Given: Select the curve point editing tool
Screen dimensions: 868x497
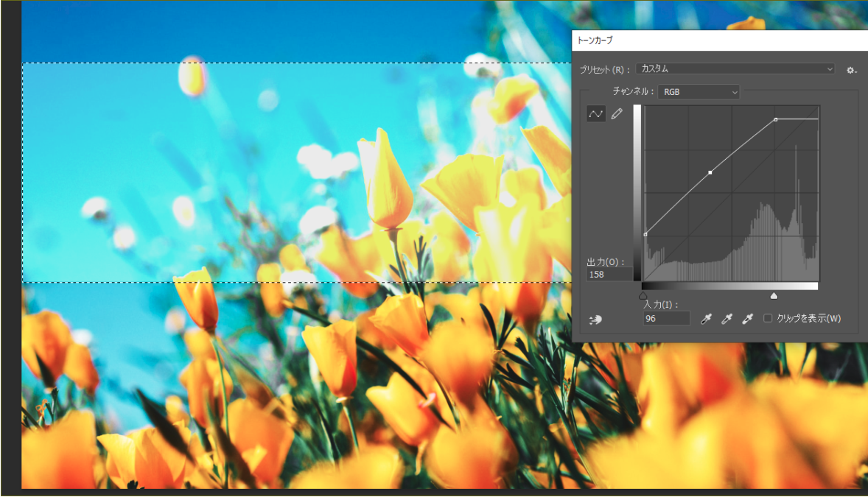Looking at the screenshot, I should click(595, 114).
